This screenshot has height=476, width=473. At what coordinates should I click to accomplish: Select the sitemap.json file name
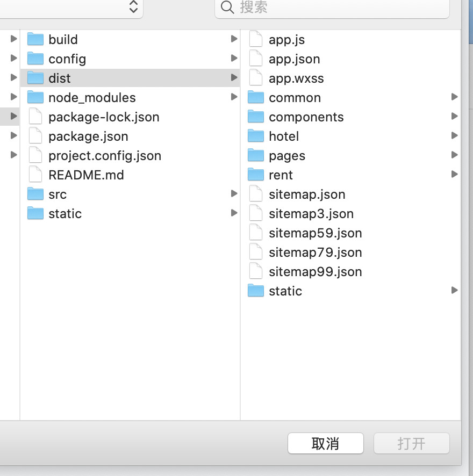point(307,194)
